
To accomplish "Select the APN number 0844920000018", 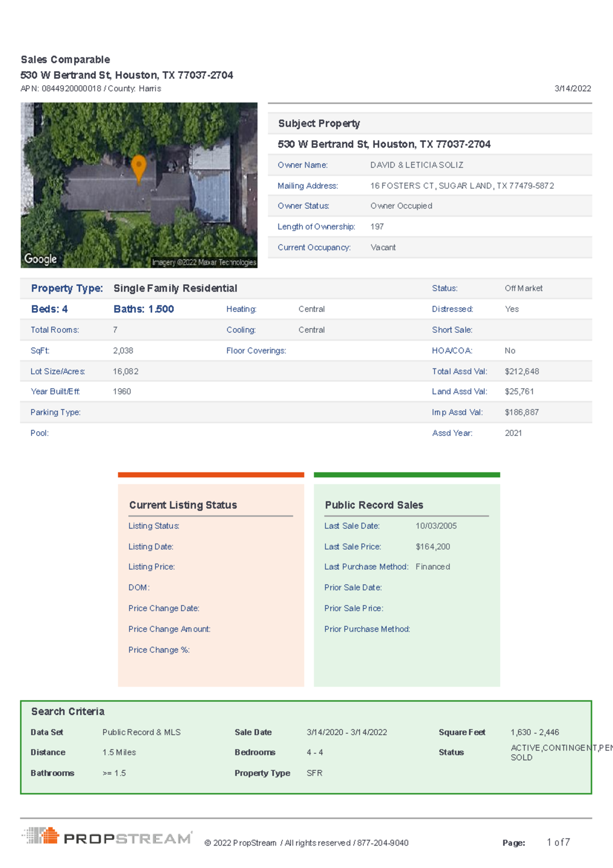I will click(x=72, y=88).
